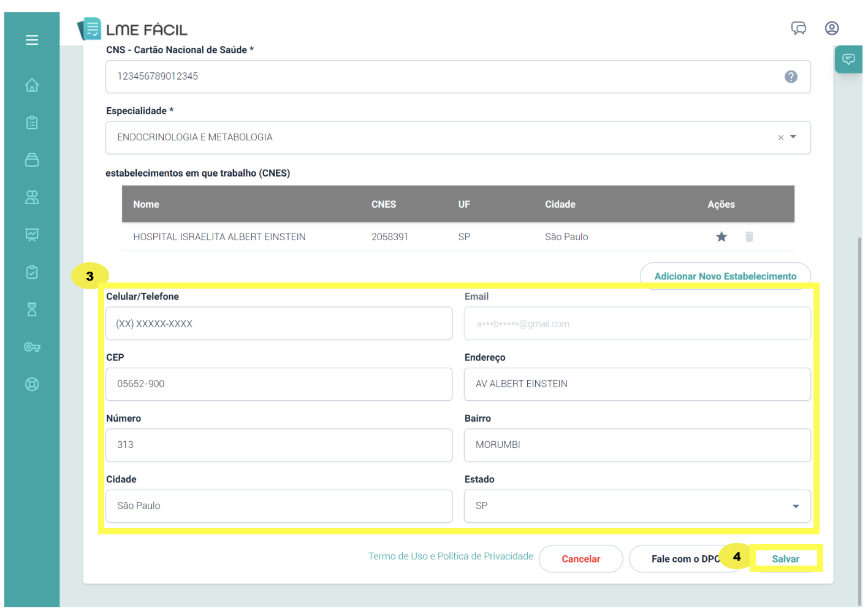Click the hourglass icon in sidebar
Image resolution: width=868 pixels, height=614 pixels.
click(32, 309)
